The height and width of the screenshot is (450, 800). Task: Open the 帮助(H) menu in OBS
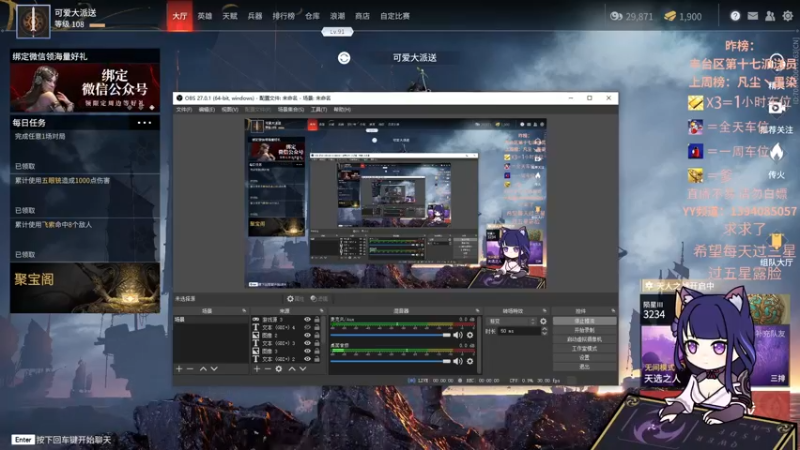click(342, 110)
